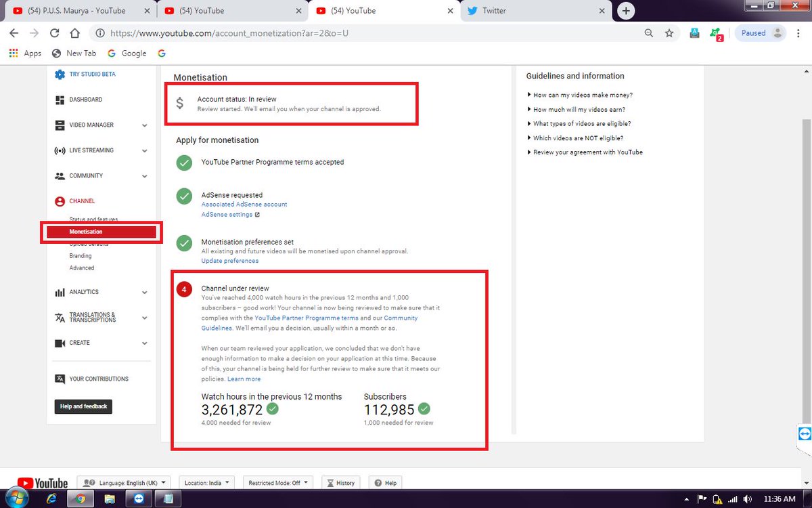Click the browser forward arrow
Image resolution: width=812 pixels, height=508 pixels.
click(34, 33)
